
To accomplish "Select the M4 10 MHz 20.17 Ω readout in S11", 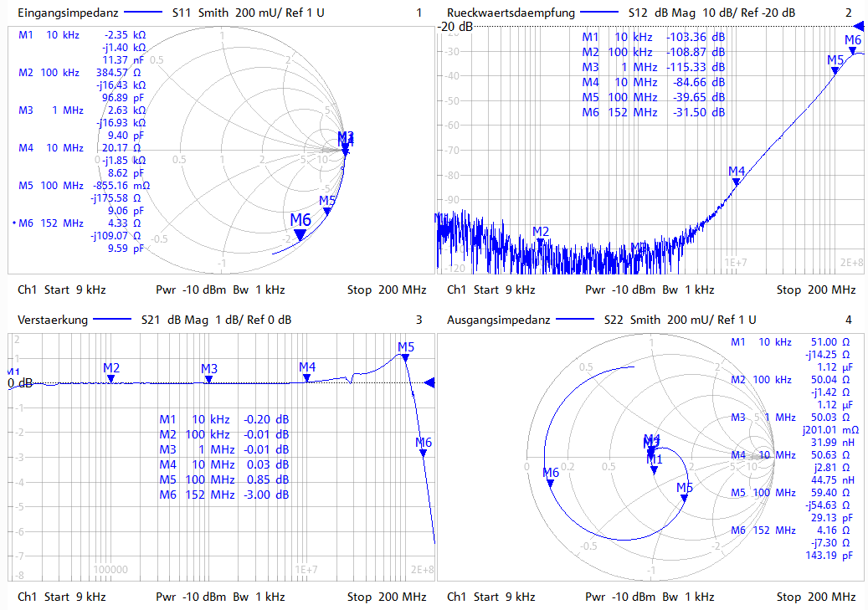I will pos(80,148).
